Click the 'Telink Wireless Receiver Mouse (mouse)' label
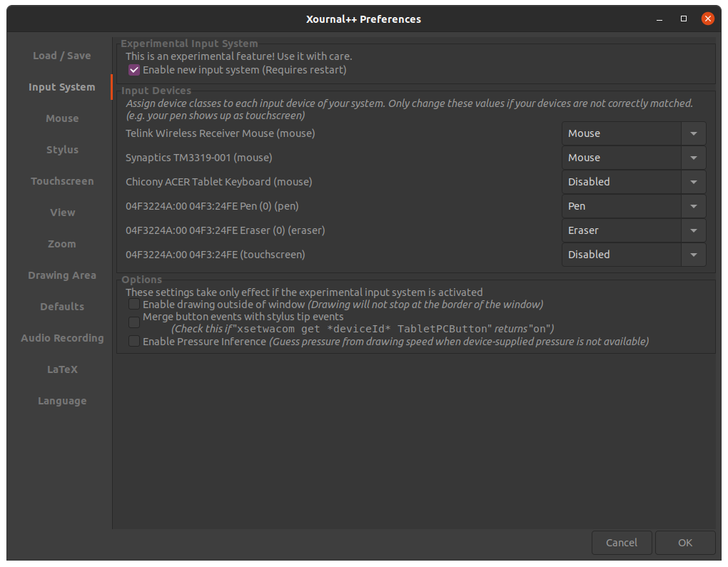Viewport: 728px width, 567px height. tap(220, 133)
